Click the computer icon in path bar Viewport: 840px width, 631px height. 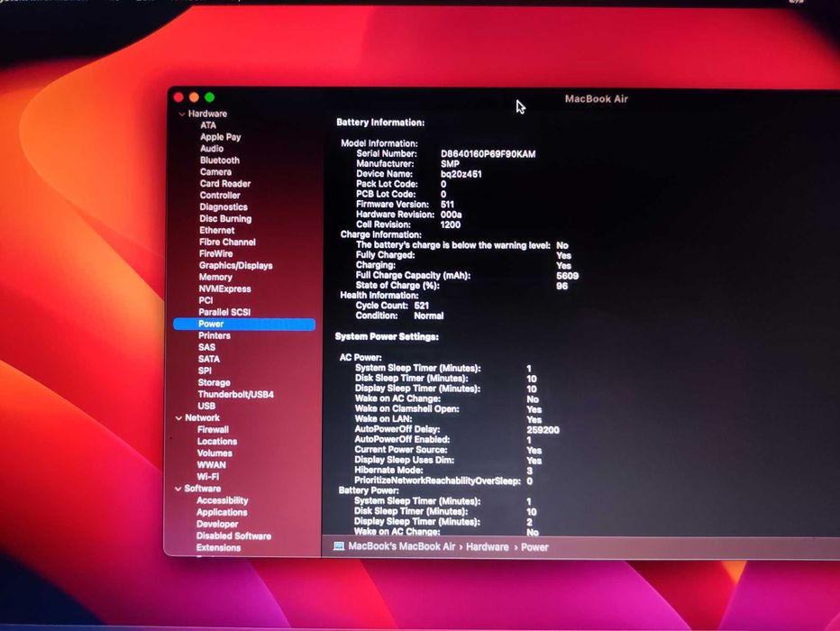tap(339, 546)
